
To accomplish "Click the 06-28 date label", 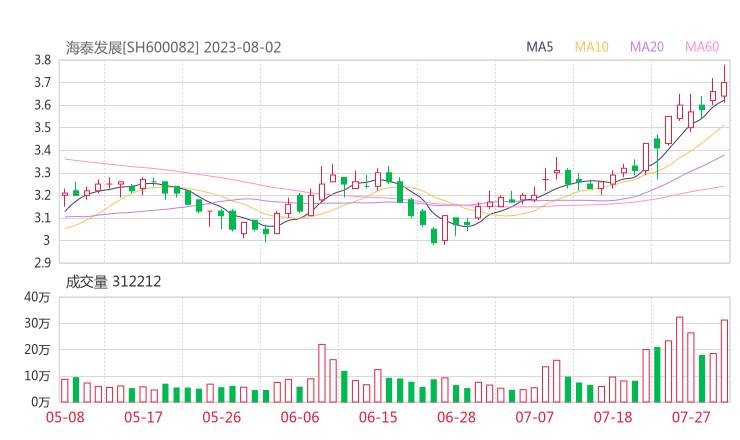I will click(456, 417).
